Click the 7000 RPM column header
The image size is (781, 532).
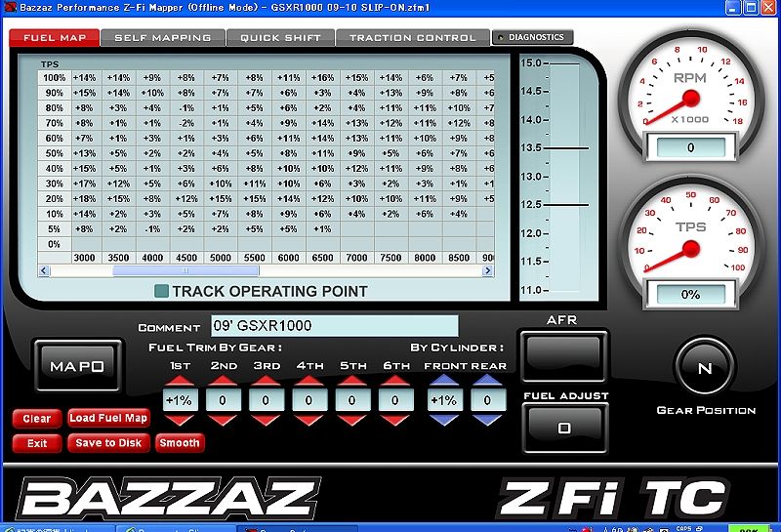click(356, 258)
